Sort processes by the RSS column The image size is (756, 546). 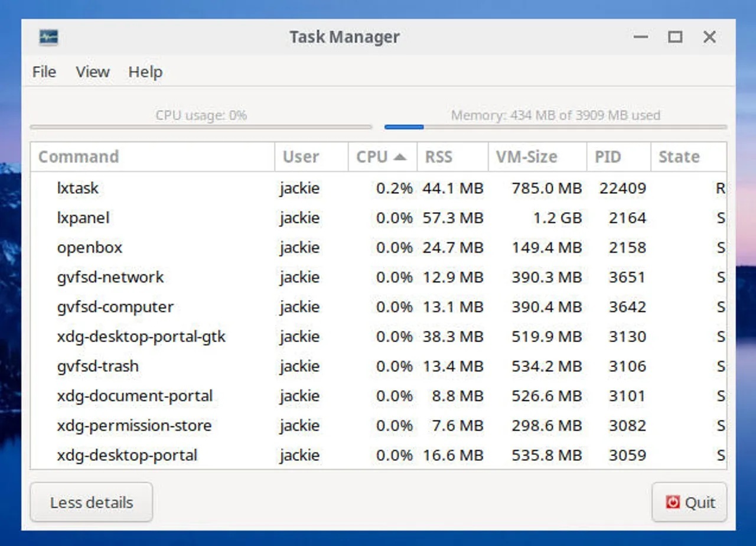click(438, 157)
